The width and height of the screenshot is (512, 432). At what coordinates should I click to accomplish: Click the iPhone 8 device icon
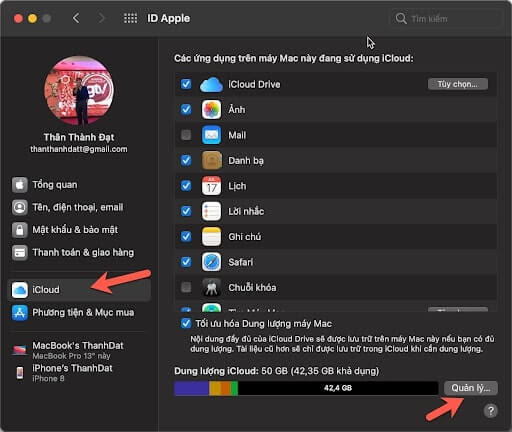[20, 373]
